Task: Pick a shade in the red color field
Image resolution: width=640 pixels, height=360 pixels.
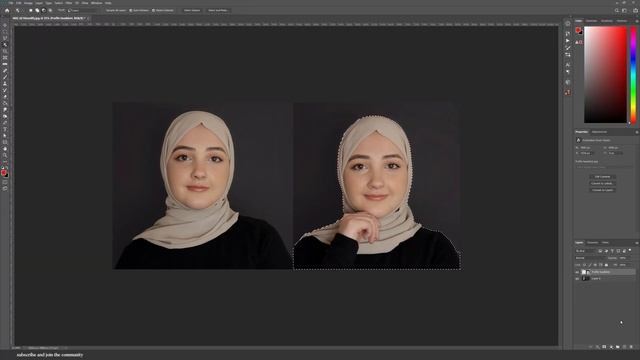Action: 605,74
